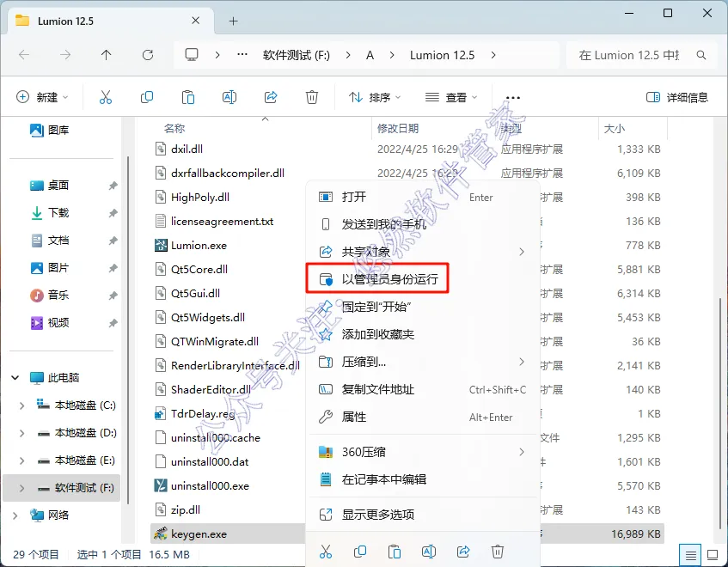Open the 压缩到... submenu
The image size is (728, 567).
point(423,362)
